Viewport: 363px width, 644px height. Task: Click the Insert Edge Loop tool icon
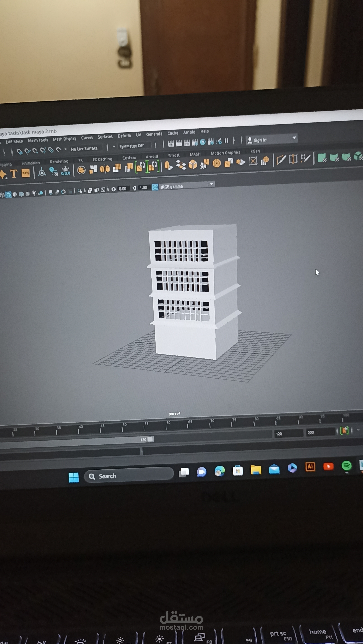(x=293, y=159)
